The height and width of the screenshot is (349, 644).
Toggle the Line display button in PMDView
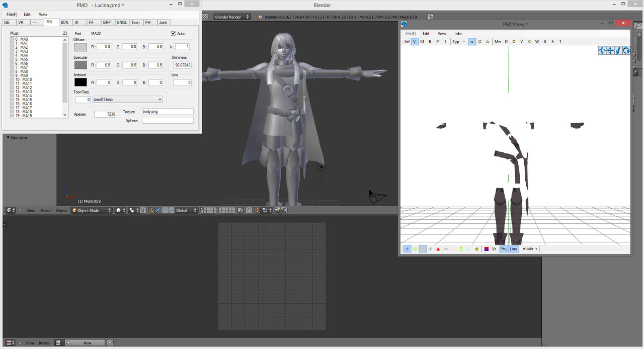pos(513,249)
